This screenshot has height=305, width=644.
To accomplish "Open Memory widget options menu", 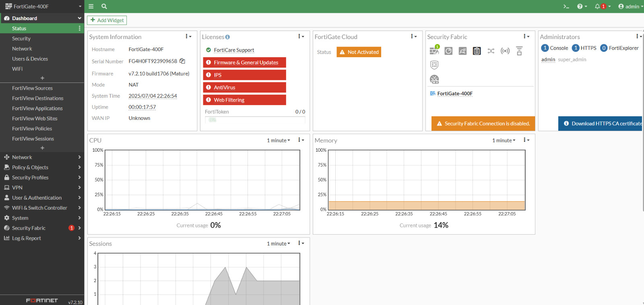I will [x=526, y=140].
